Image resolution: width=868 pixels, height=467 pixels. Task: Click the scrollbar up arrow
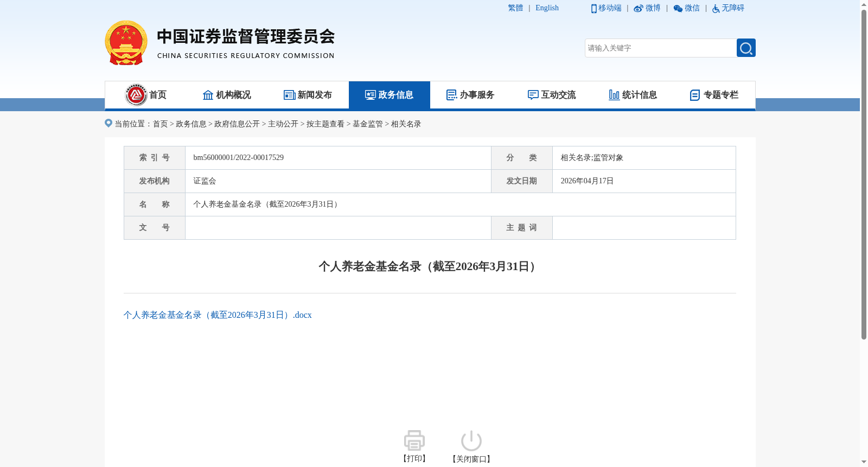pos(864,4)
